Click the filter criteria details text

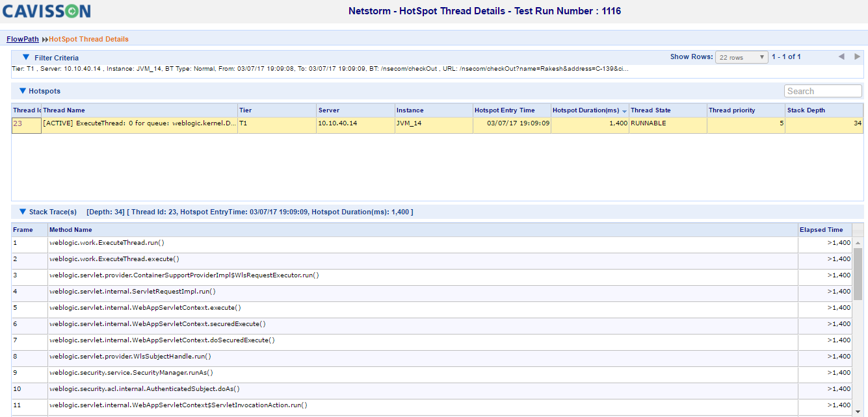(320, 68)
